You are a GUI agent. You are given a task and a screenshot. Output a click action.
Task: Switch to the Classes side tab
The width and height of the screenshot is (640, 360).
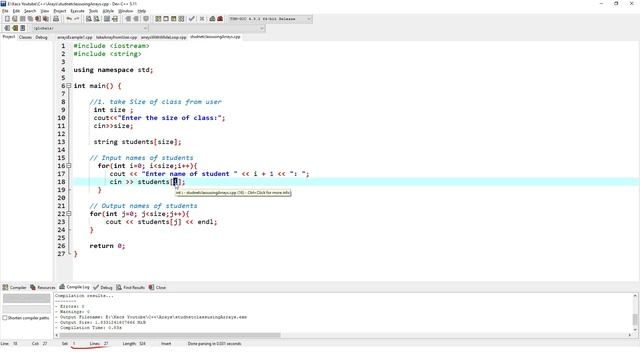pos(25,37)
